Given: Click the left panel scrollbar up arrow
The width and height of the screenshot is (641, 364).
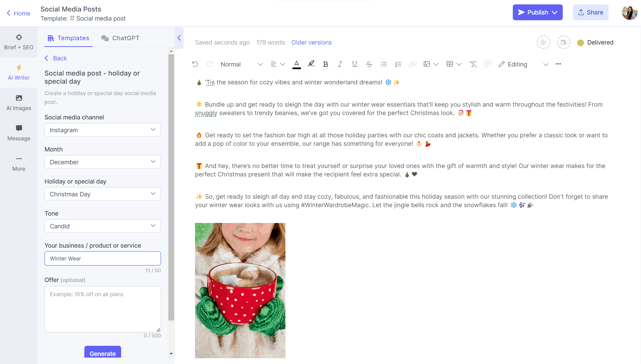Looking at the screenshot, I should tap(171, 51).
